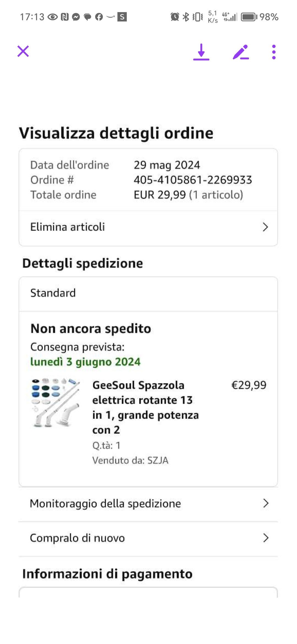Close the viewer with the X icon
This screenshot has height=644, width=297.
pyautogui.click(x=23, y=51)
